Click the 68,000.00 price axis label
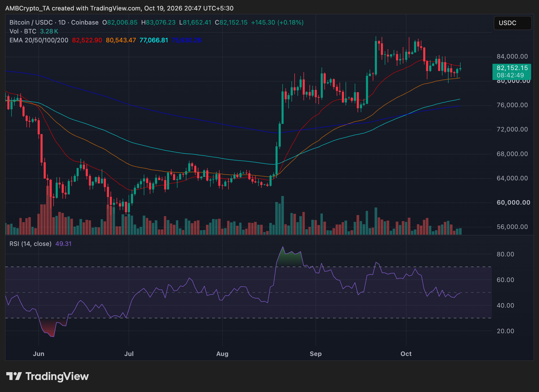Viewport: 539px width, 392px height. [x=512, y=154]
